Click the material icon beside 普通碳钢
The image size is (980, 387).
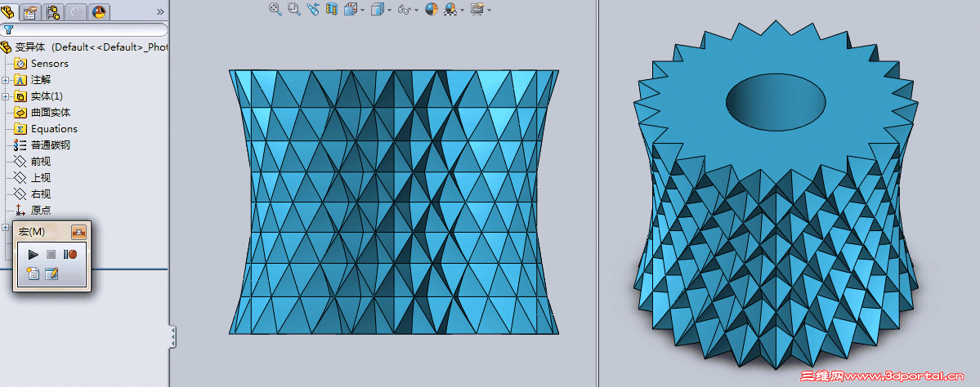(20, 145)
